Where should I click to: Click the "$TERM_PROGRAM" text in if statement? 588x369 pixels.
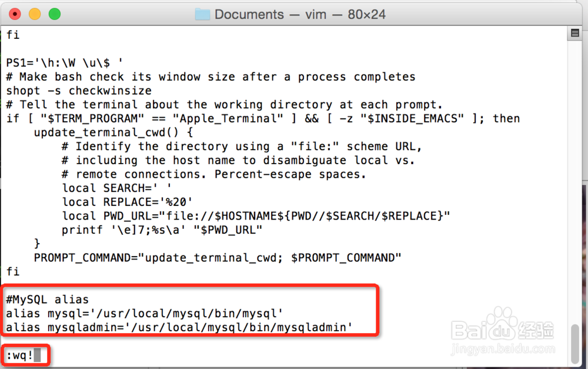pyautogui.click(x=92, y=119)
